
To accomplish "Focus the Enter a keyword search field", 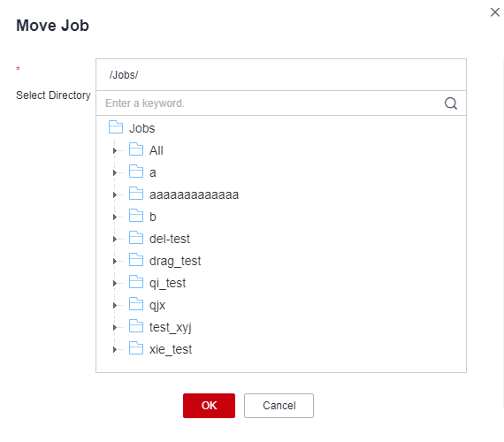I will tap(270, 103).
